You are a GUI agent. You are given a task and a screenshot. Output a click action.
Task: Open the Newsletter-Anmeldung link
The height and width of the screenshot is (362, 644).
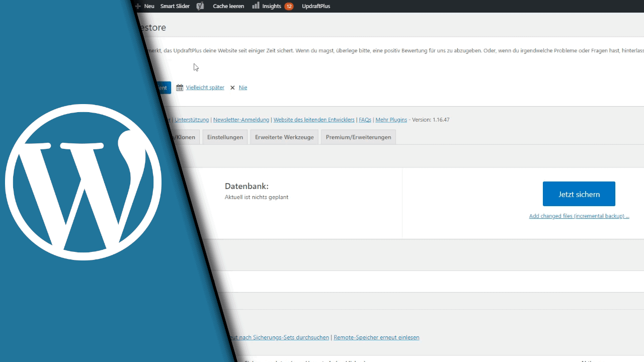tap(242, 120)
